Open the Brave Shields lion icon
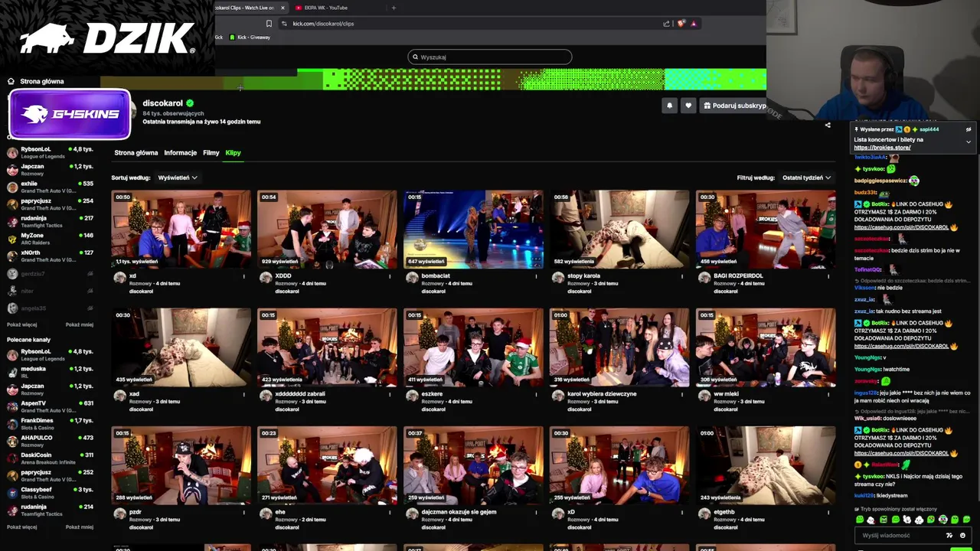Screen dimensions: 980x551 point(681,24)
